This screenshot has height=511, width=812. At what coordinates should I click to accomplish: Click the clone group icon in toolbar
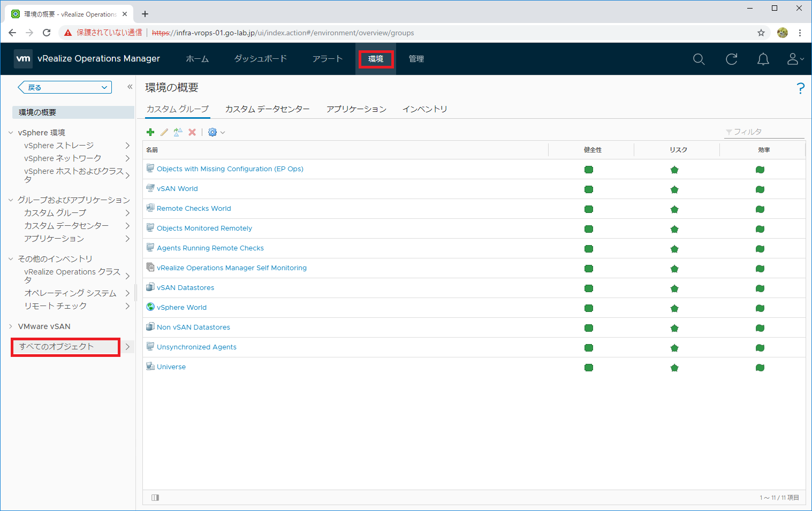pyautogui.click(x=178, y=132)
